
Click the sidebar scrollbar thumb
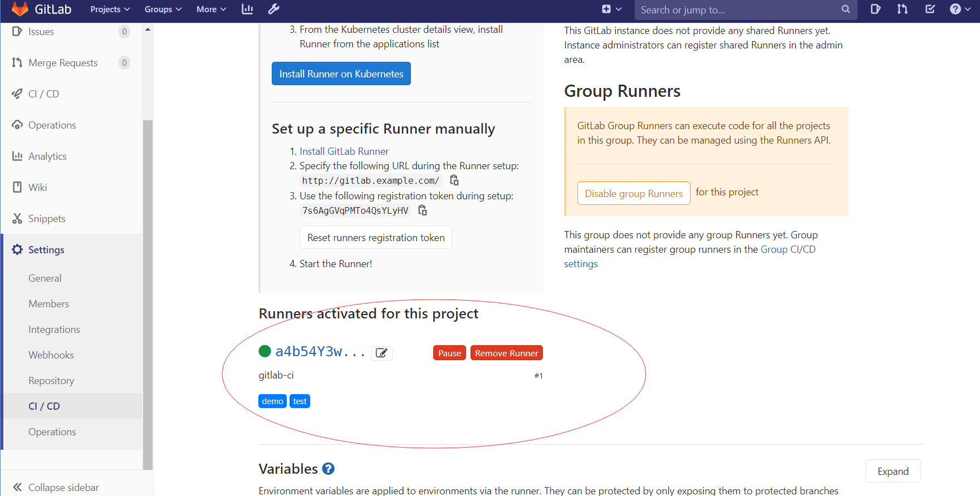click(148, 295)
